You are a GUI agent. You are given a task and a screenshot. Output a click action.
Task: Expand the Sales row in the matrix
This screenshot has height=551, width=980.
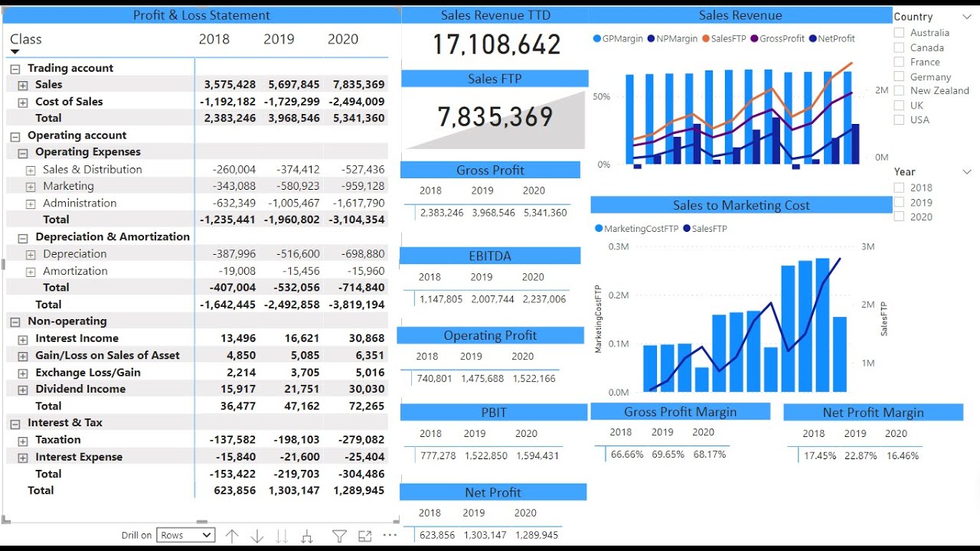[x=22, y=84]
